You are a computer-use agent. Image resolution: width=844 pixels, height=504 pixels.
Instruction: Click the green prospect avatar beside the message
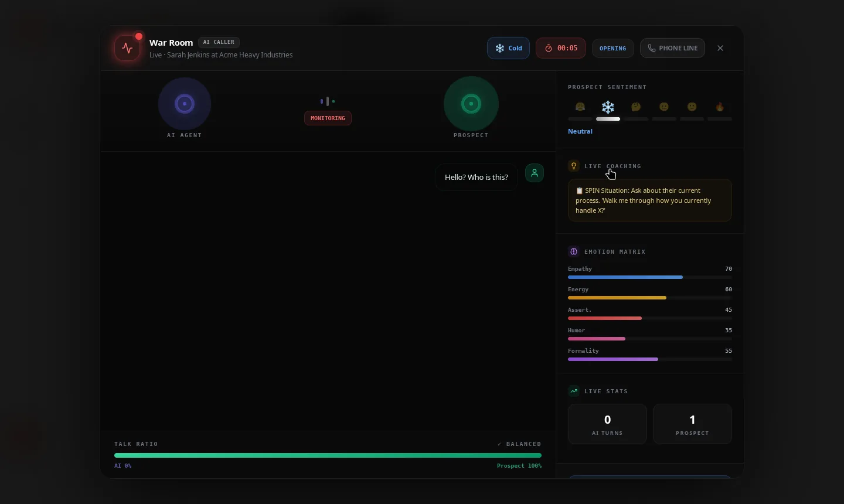(535, 173)
